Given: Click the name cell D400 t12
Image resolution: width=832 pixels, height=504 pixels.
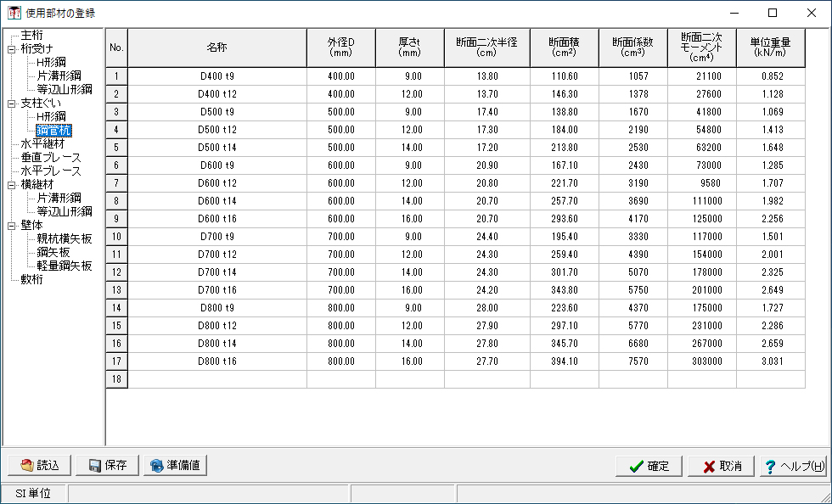Looking at the screenshot, I should 217,94.
